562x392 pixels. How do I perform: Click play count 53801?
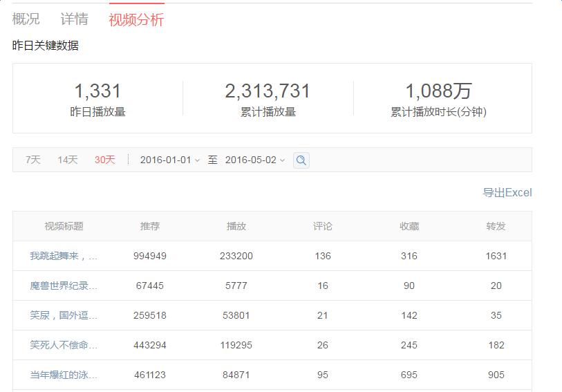[x=236, y=315]
